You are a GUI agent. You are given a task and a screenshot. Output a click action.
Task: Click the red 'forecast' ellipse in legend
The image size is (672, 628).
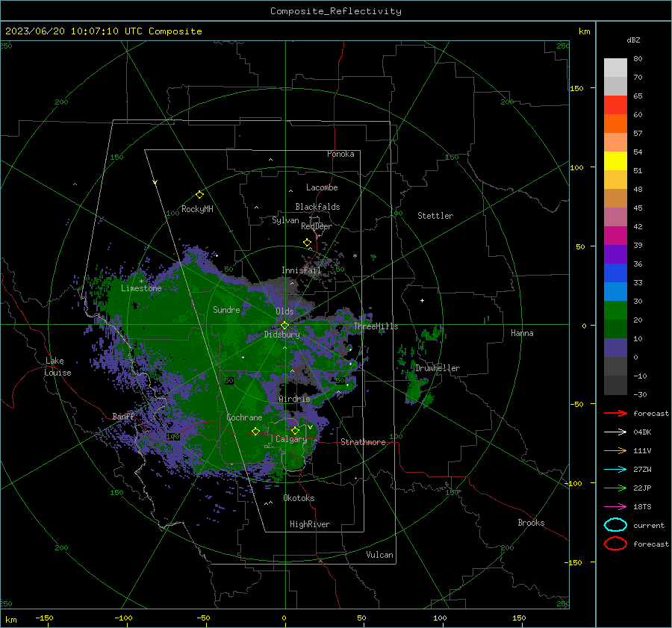tap(615, 544)
